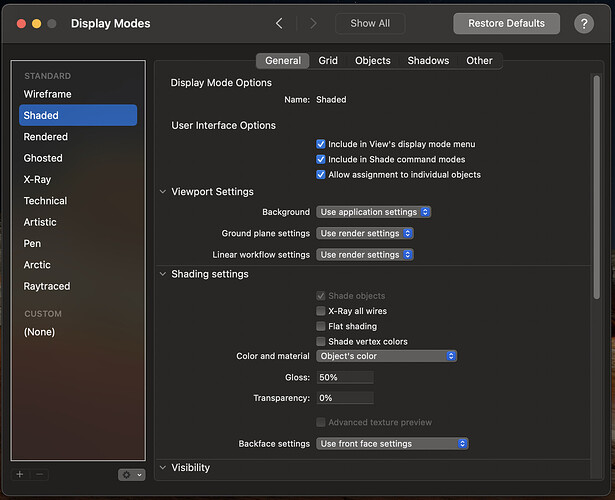Open Color and material dropdown
Image resolution: width=615 pixels, height=500 pixels.
coord(387,356)
